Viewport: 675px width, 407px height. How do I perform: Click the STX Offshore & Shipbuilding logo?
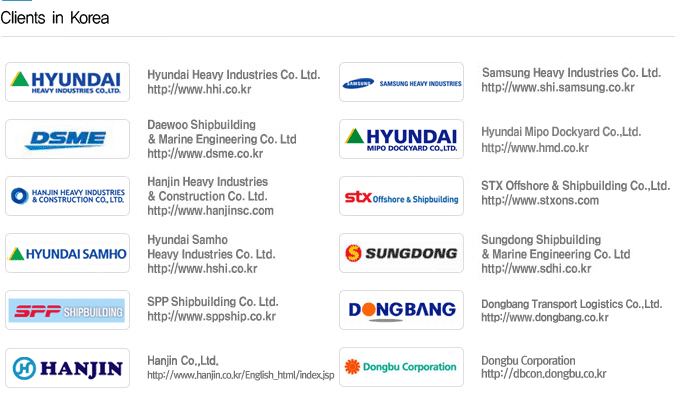pyautogui.click(x=401, y=196)
